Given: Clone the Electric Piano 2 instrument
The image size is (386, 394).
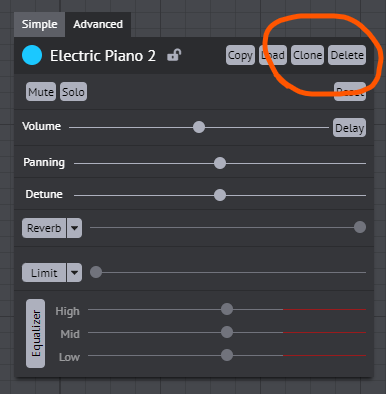Looking at the screenshot, I should point(307,55).
